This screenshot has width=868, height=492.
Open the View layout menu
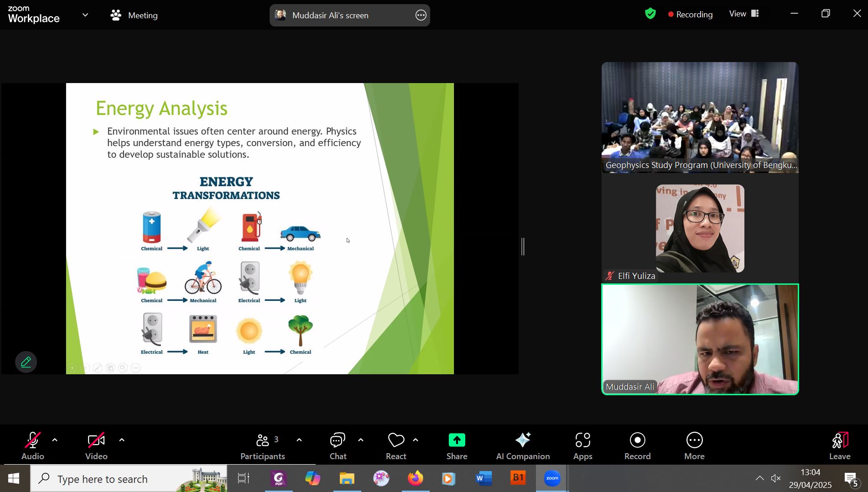pyautogui.click(x=743, y=14)
